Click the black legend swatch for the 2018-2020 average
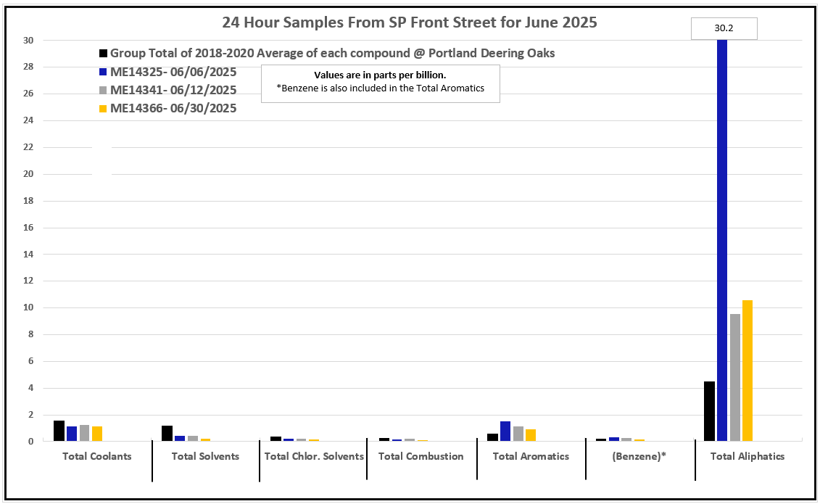 pos(104,54)
